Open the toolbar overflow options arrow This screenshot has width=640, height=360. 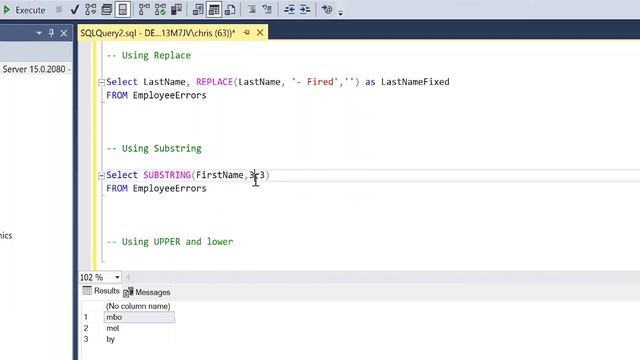point(340,12)
